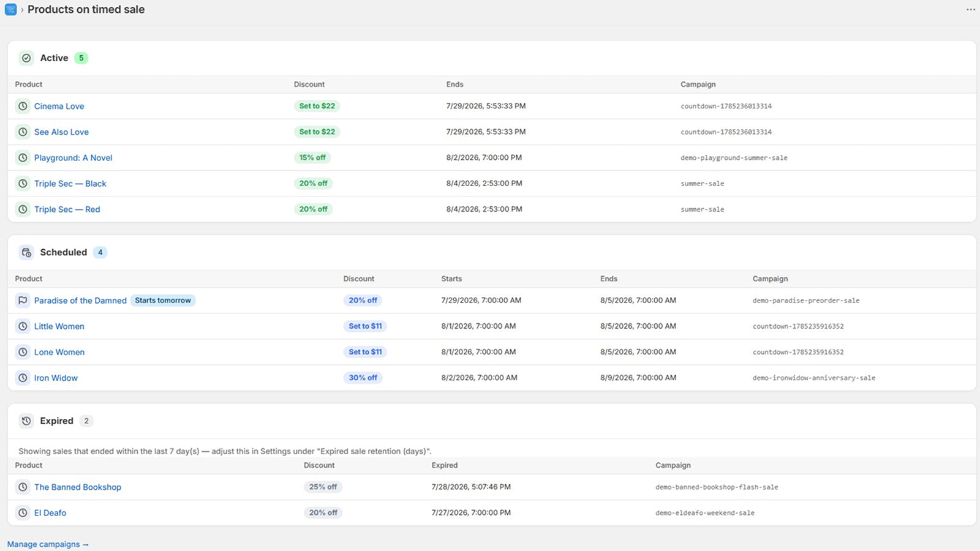Image resolution: width=980 pixels, height=551 pixels.
Task: Click the app logo icon beside the page title
Action: [10, 9]
